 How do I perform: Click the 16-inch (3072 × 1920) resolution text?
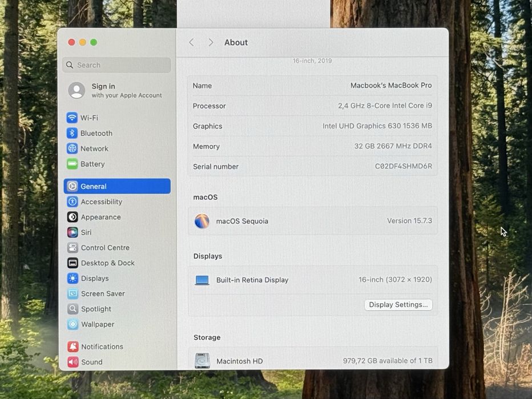(395, 280)
